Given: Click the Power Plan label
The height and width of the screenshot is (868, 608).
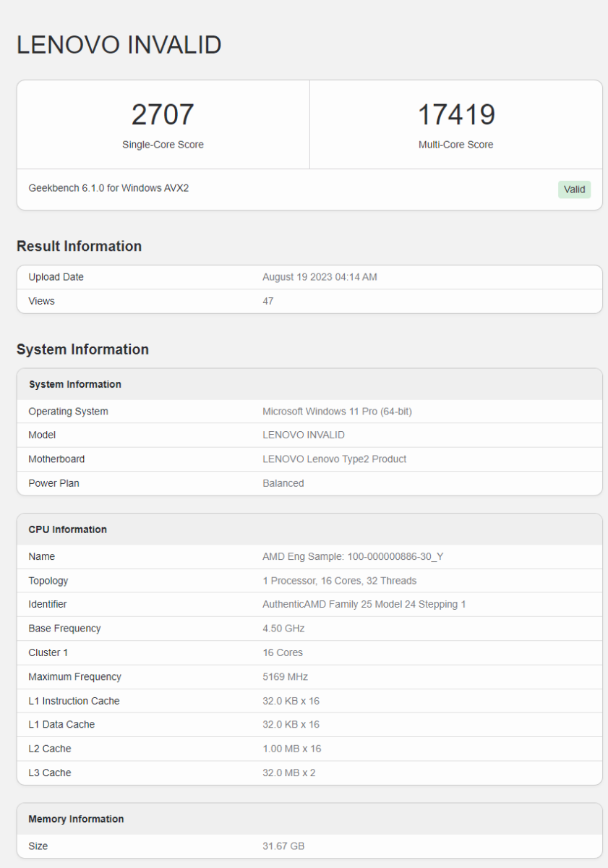Looking at the screenshot, I should tap(55, 483).
